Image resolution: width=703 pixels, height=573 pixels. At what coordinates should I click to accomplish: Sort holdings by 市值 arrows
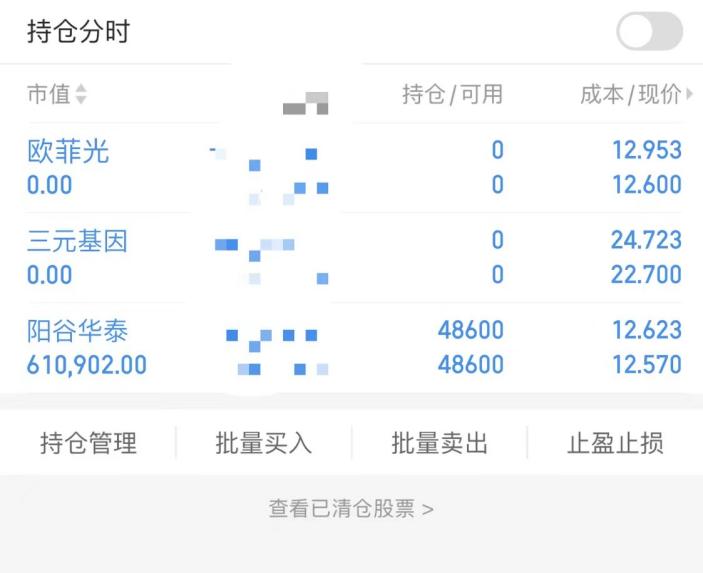81,94
